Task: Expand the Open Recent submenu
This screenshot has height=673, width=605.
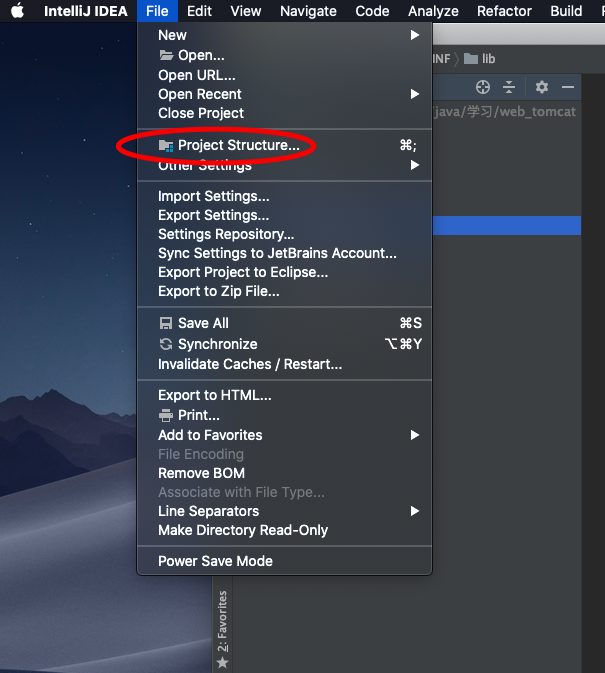Action: point(284,94)
